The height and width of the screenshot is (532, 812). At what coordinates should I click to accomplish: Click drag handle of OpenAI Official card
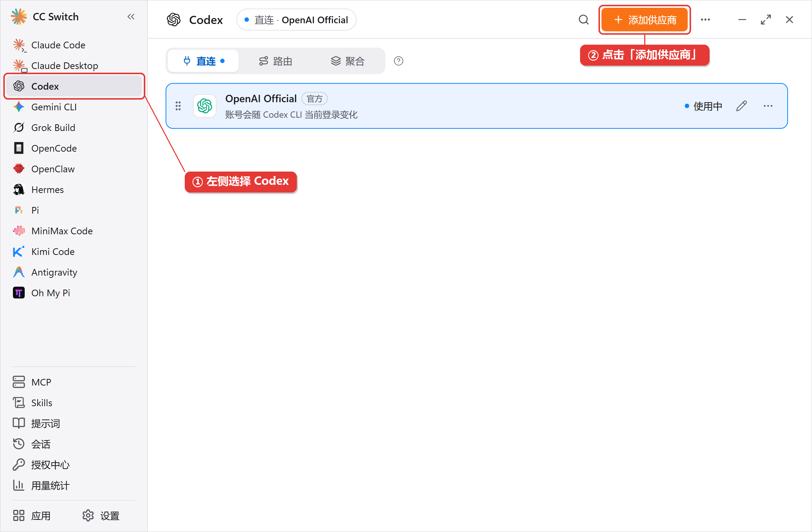pos(178,106)
